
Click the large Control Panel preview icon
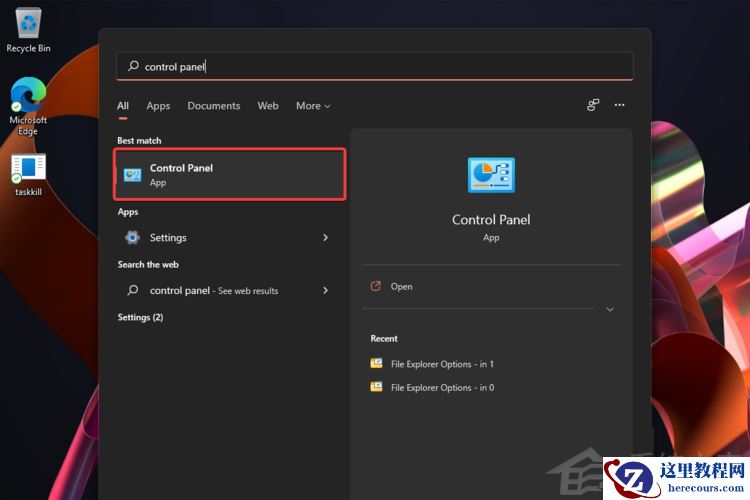tap(491, 175)
